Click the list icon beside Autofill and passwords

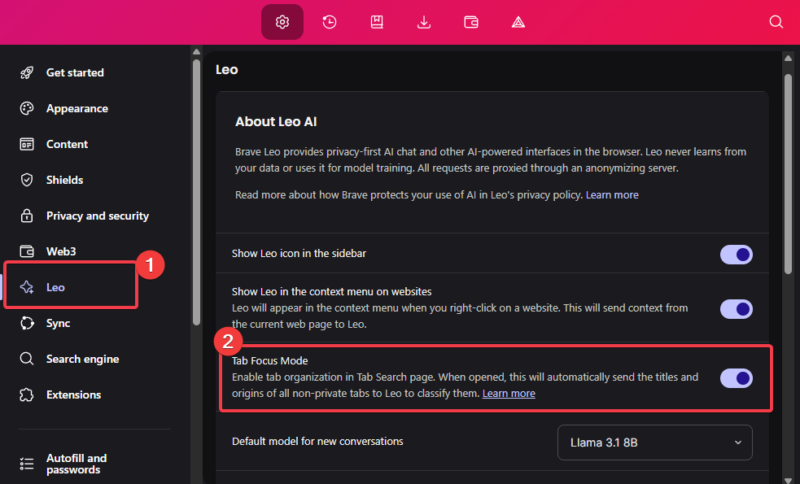27,464
